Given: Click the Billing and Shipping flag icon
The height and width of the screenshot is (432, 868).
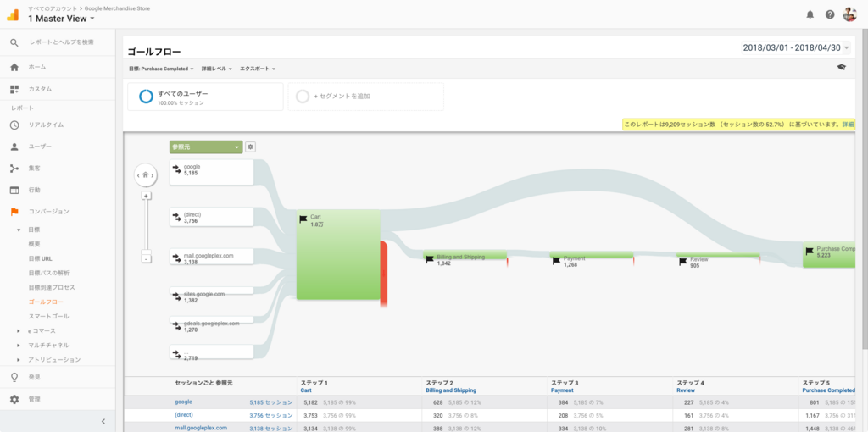Looking at the screenshot, I should (430, 258).
